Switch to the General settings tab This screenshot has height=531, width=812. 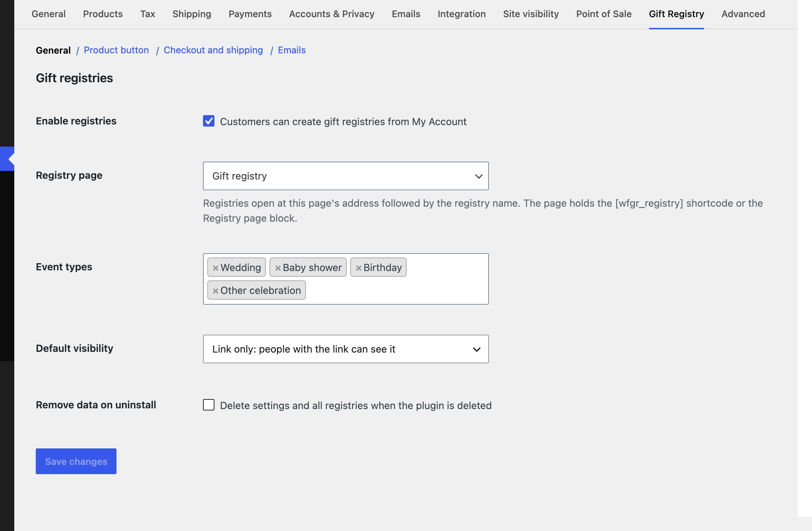pyautogui.click(x=49, y=14)
